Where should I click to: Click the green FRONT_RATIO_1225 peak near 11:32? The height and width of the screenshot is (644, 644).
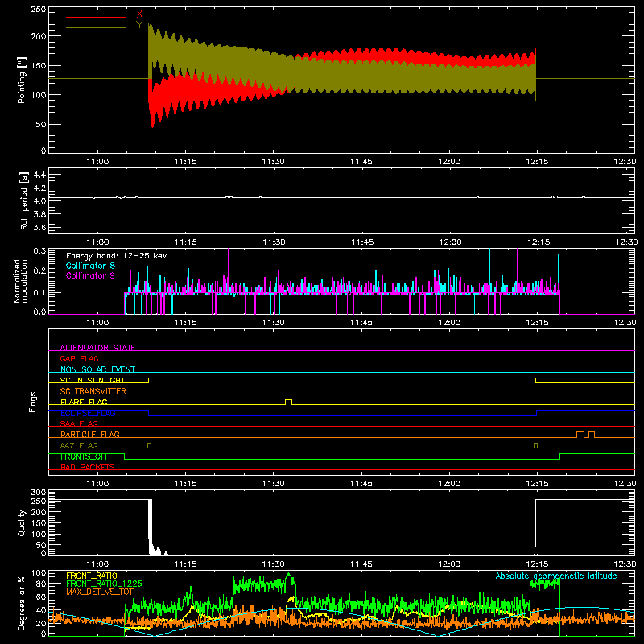pos(288,575)
